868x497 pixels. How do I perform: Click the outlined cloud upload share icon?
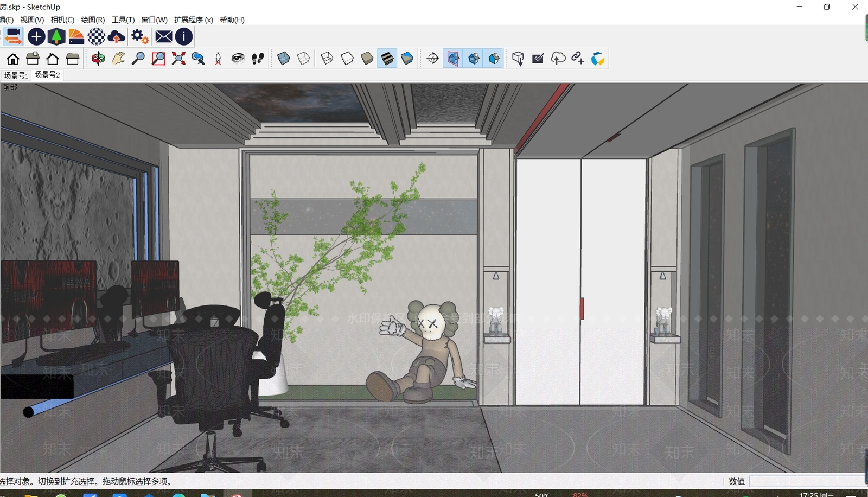click(558, 59)
